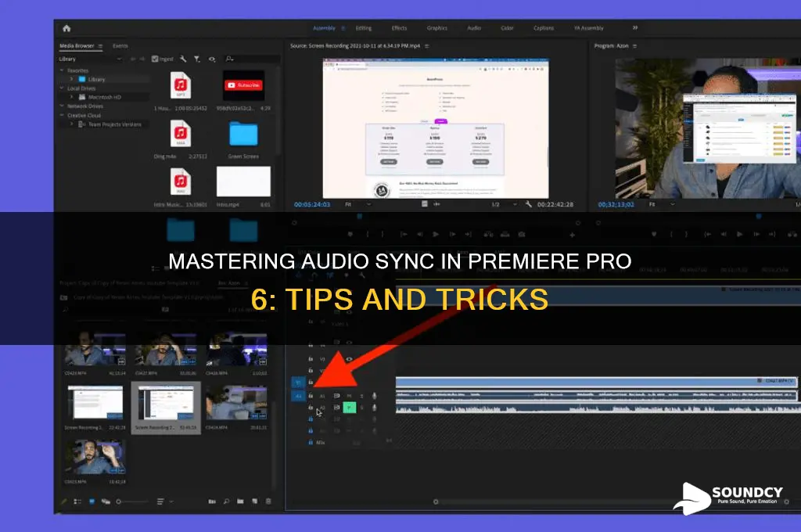
Task: Toggle the lock on track A2
Action: (x=311, y=408)
